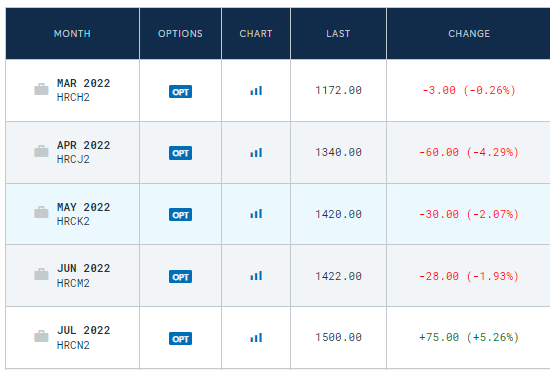Click the LAST column header

(338, 34)
